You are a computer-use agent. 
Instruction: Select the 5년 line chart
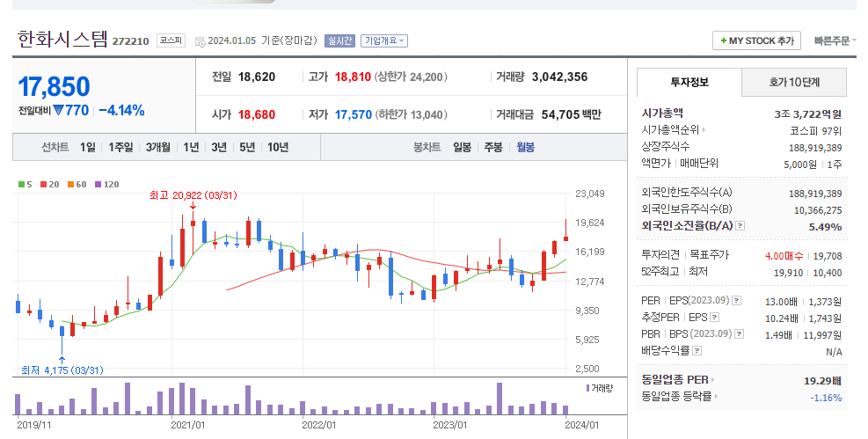coord(247,147)
